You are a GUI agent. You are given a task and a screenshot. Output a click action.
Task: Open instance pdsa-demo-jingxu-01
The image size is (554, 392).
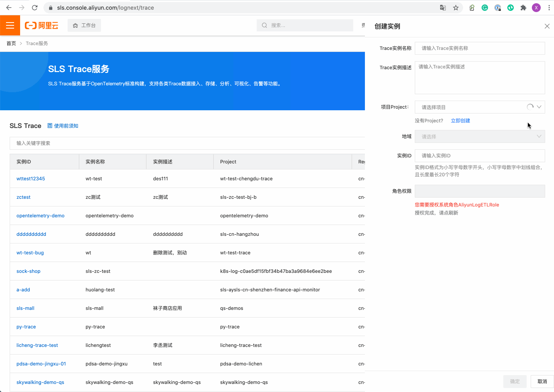point(41,364)
